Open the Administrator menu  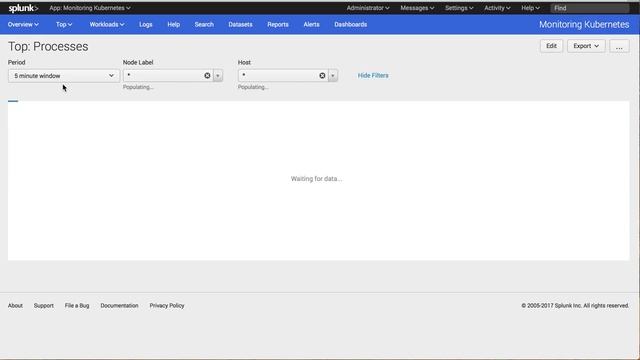pyautogui.click(x=368, y=8)
